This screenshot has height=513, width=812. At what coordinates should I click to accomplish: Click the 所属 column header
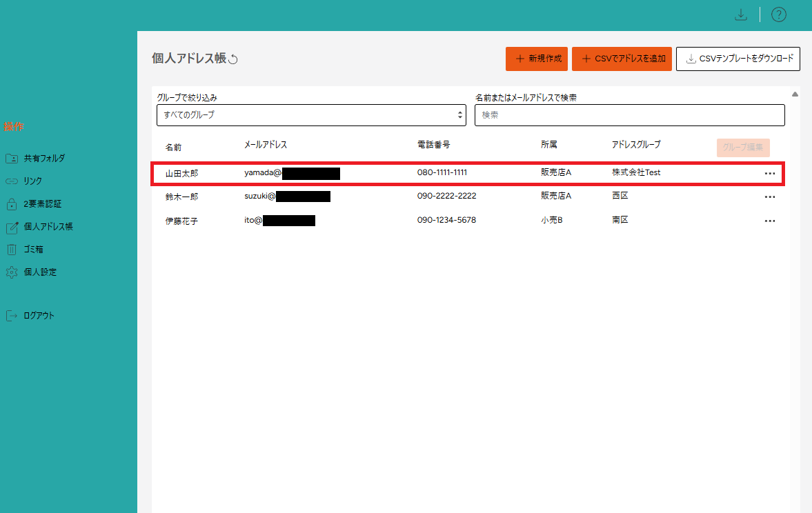549,144
